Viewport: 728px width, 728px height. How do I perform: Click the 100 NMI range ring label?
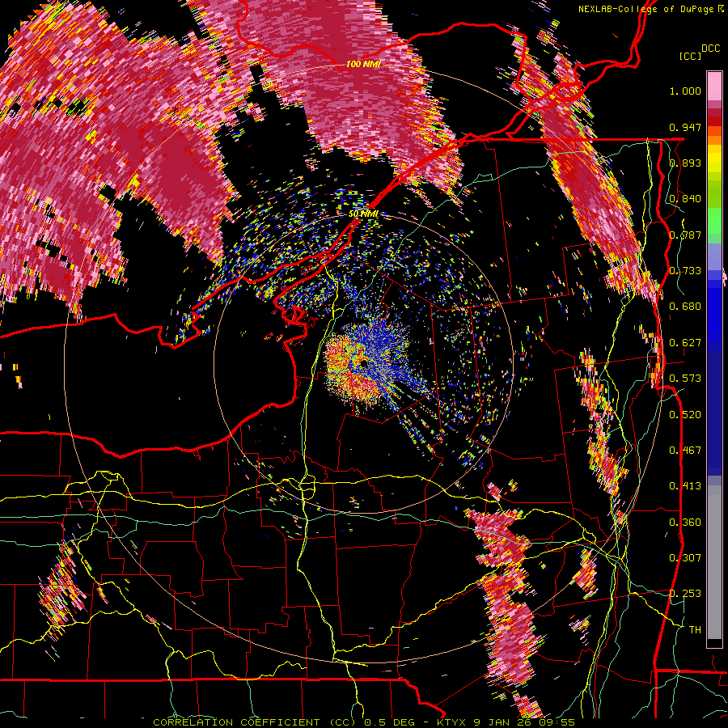(x=363, y=64)
